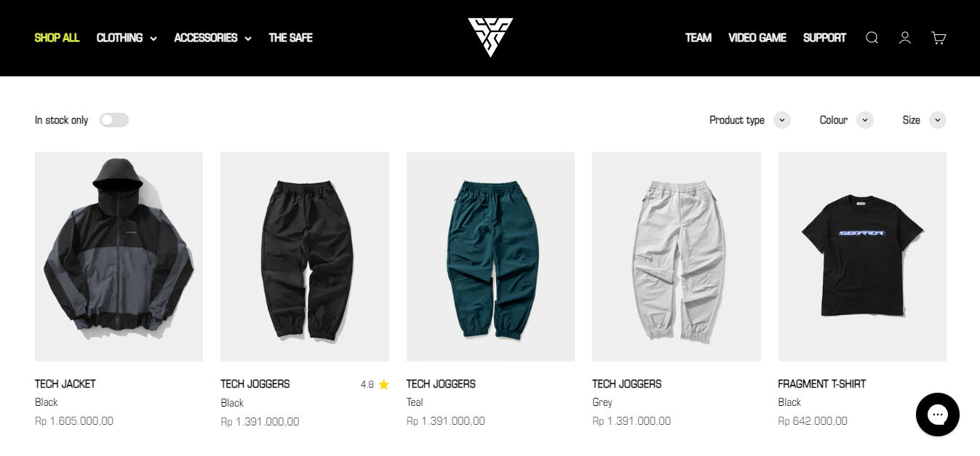Click the triangular brand logo

pos(490,37)
